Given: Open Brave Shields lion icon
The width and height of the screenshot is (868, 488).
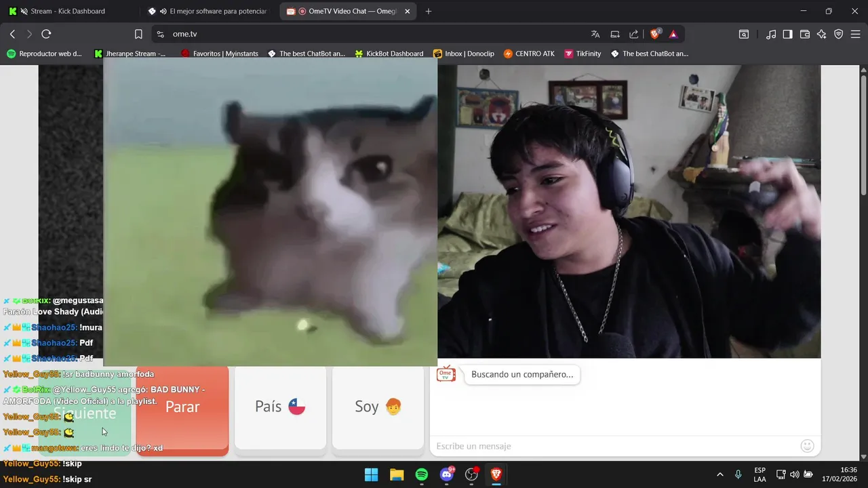Looking at the screenshot, I should [x=655, y=34].
